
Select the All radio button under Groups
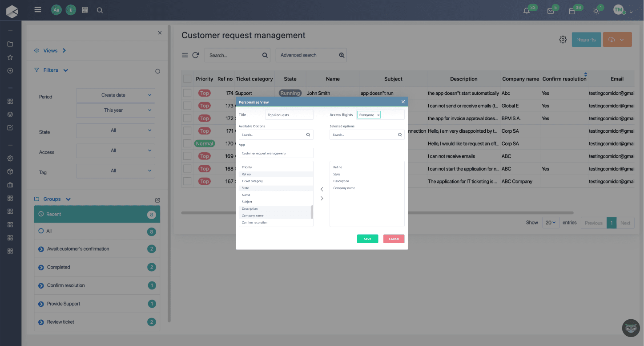[x=40, y=231]
